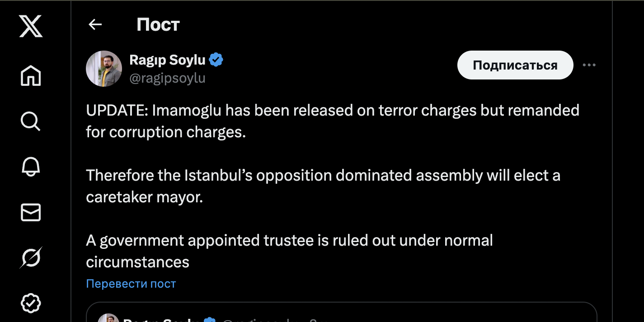Open Ragıp Soylu's profile avatar
The width and height of the screenshot is (644, 322).
tap(104, 69)
